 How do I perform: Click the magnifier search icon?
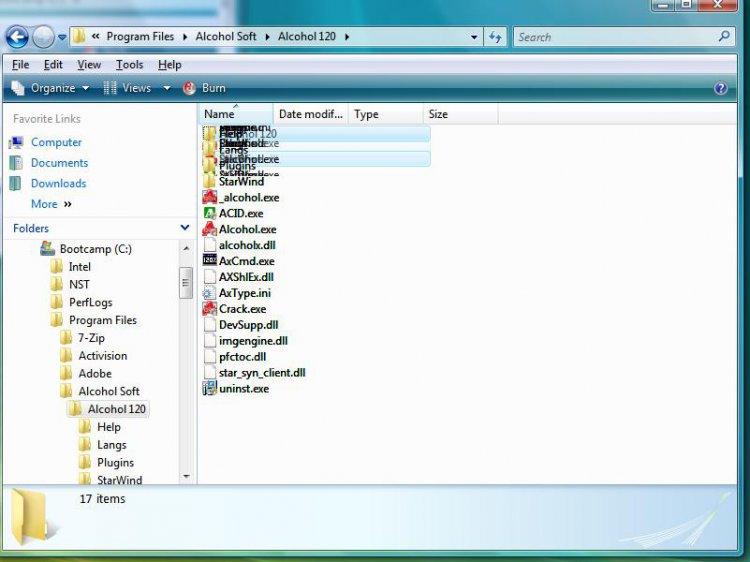click(724, 36)
